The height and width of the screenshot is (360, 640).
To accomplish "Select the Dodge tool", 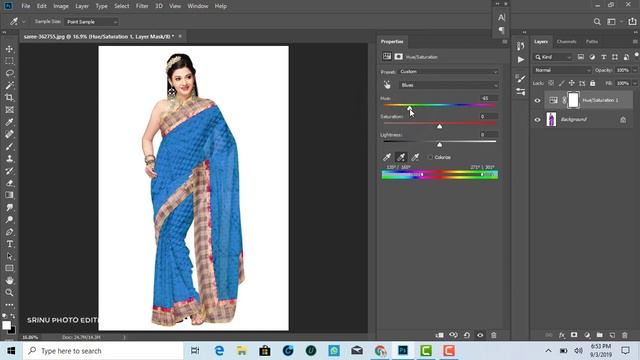I will coord(9,220).
